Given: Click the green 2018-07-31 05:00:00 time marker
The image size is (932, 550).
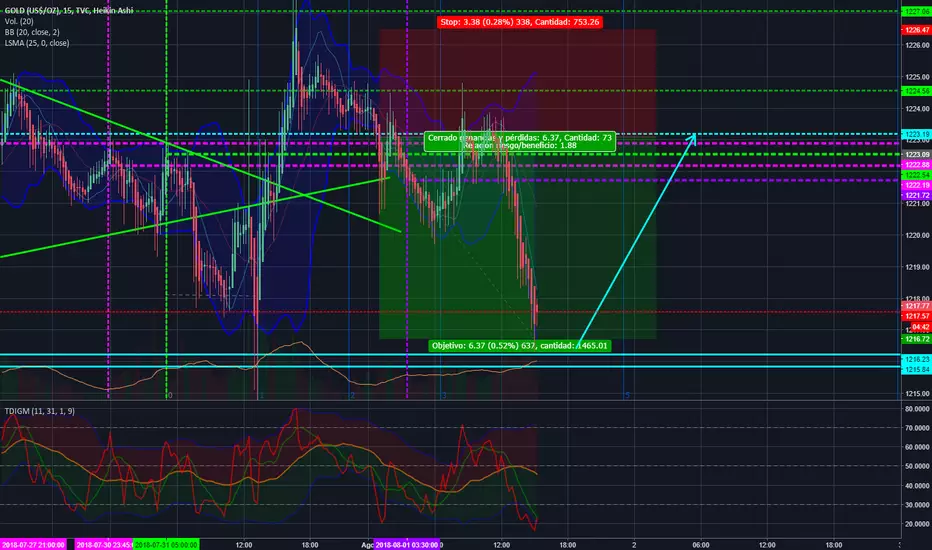Looking at the screenshot, I should click(x=166, y=545).
